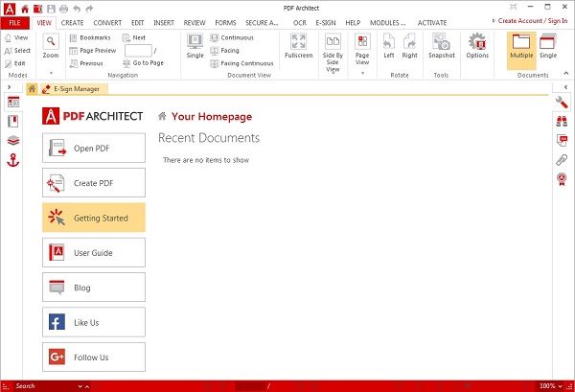Enter Fullscreen mode
This screenshot has height=392, width=575.
298,46
